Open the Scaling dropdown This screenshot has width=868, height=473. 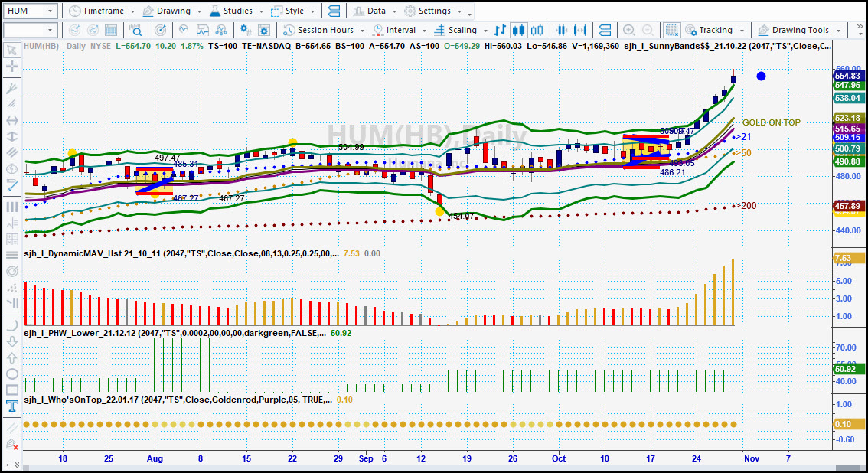(461, 30)
